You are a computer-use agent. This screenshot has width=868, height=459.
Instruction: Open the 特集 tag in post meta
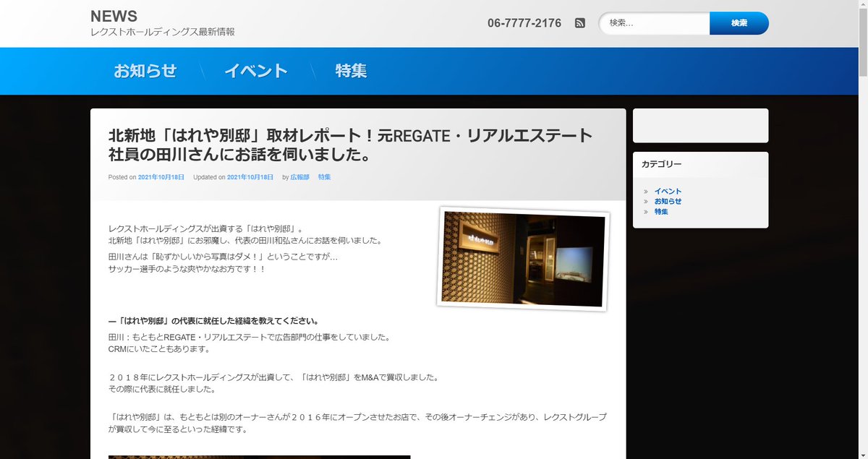pos(324,177)
